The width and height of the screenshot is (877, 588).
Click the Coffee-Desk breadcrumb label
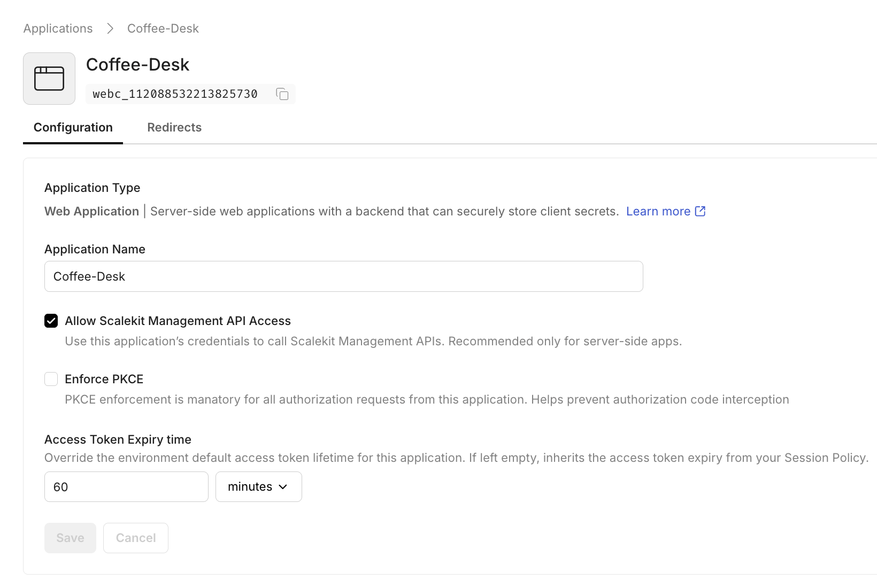point(163,28)
